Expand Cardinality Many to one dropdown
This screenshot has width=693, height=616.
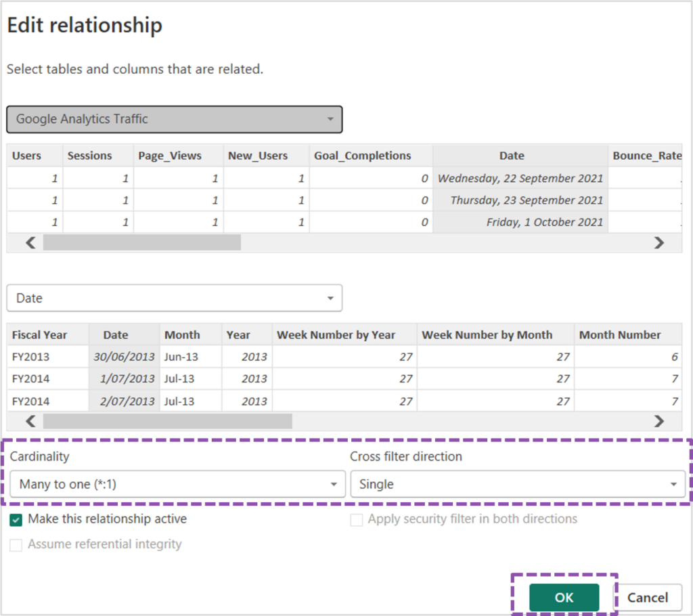click(177, 484)
